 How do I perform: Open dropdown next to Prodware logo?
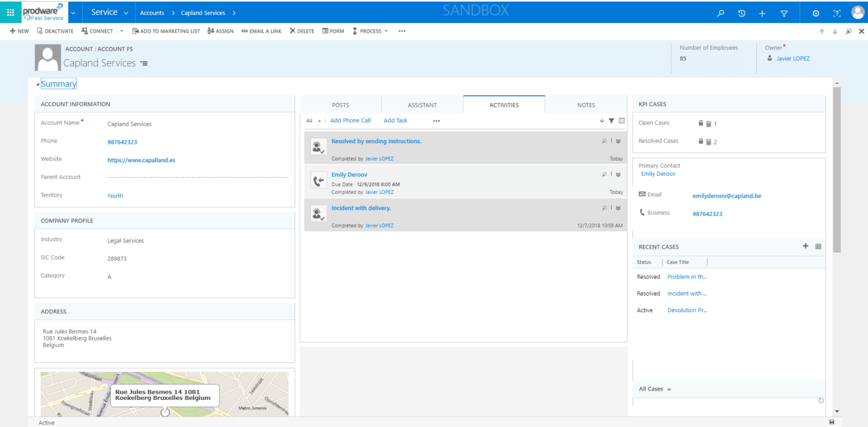coord(73,13)
